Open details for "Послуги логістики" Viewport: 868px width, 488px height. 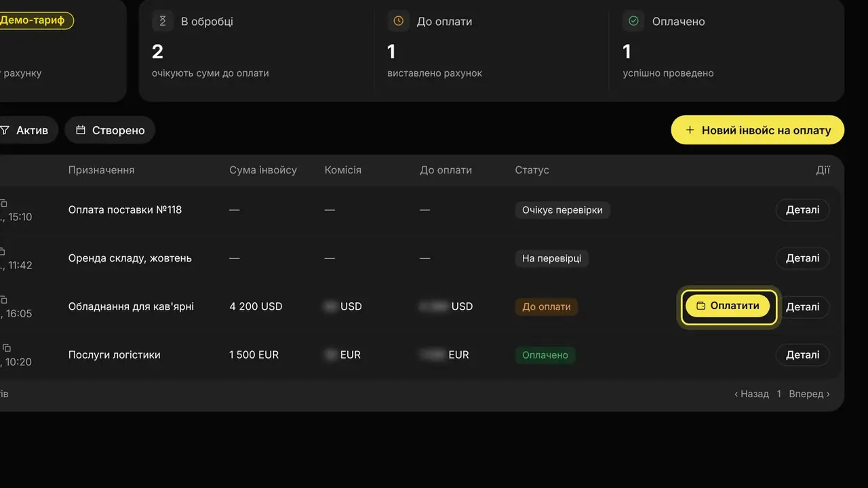[x=802, y=354]
